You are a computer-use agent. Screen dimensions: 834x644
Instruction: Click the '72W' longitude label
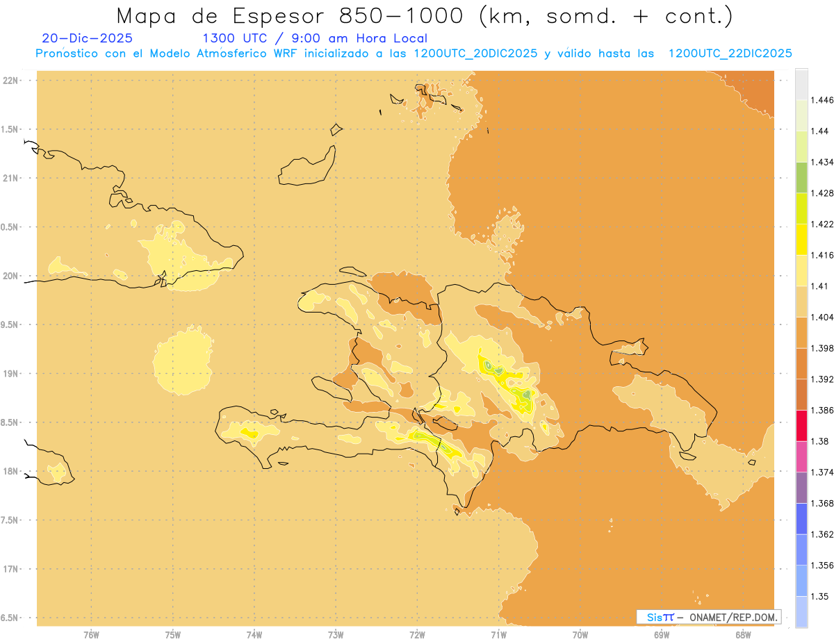pyautogui.click(x=418, y=635)
